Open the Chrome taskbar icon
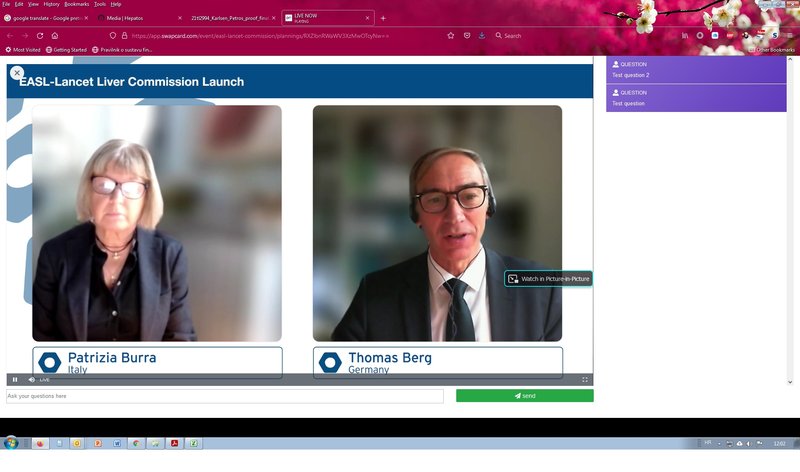The height and width of the screenshot is (472, 800). 136,443
